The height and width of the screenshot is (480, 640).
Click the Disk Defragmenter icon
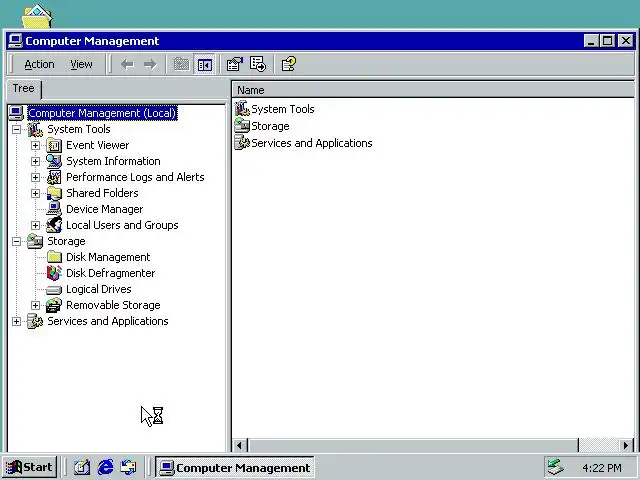pos(54,273)
